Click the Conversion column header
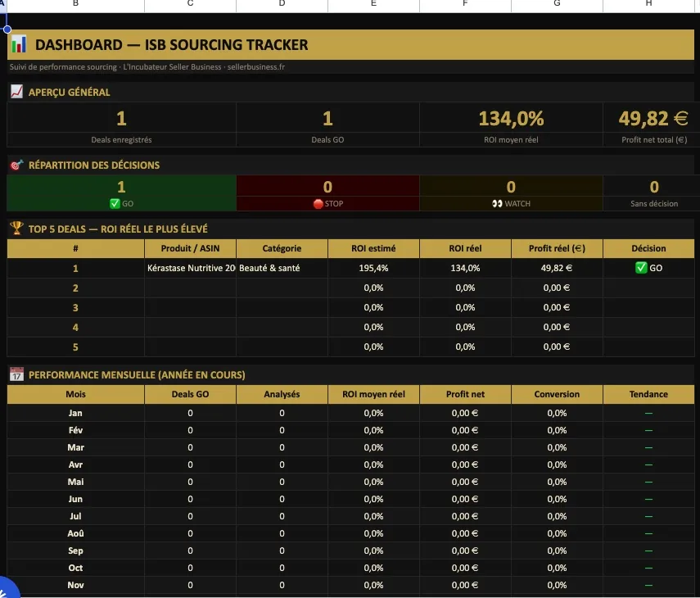The width and height of the screenshot is (700, 598). [557, 394]
